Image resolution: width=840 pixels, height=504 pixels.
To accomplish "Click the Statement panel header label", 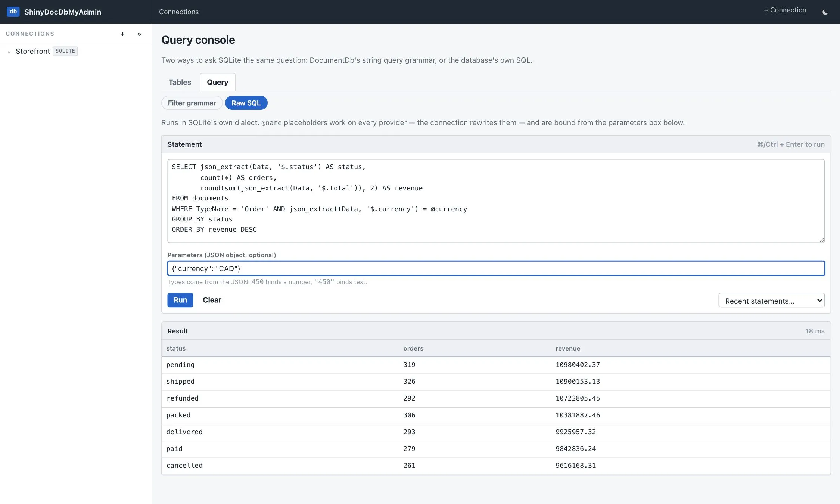I will click(x=184, y=144).
